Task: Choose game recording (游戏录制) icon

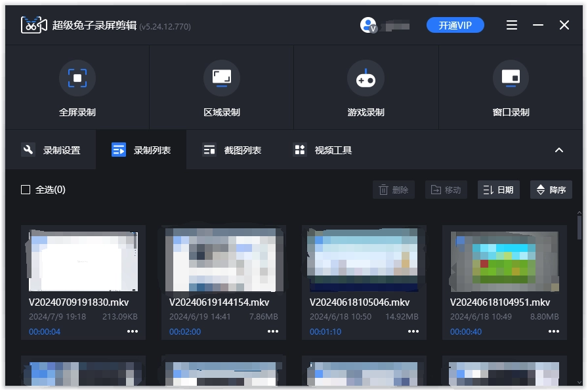Action: point(366,79)
